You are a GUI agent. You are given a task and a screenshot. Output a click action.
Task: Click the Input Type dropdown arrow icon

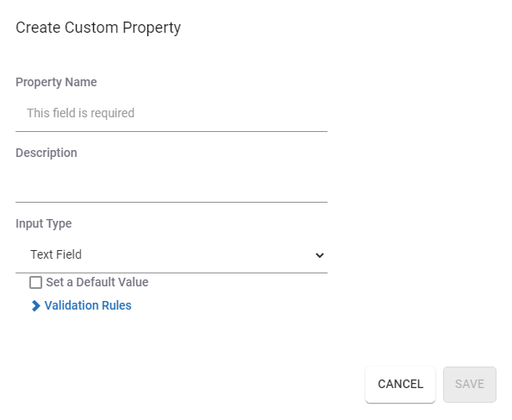tap(319, 255)
